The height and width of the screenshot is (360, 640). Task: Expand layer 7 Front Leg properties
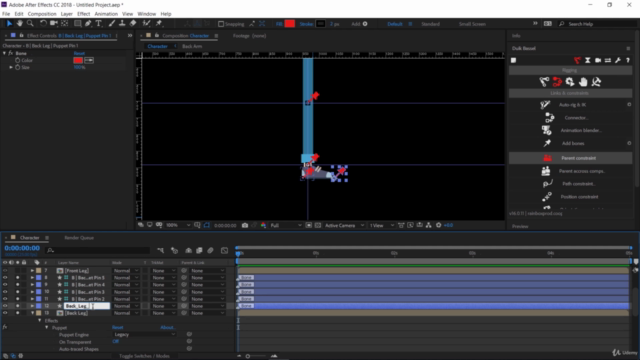[x=32, y=271]
